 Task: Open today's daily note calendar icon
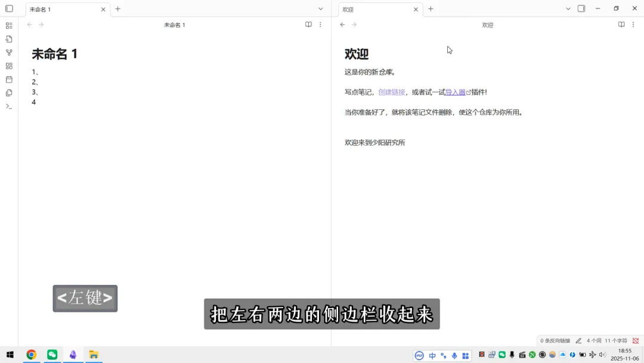coord(9,79)
